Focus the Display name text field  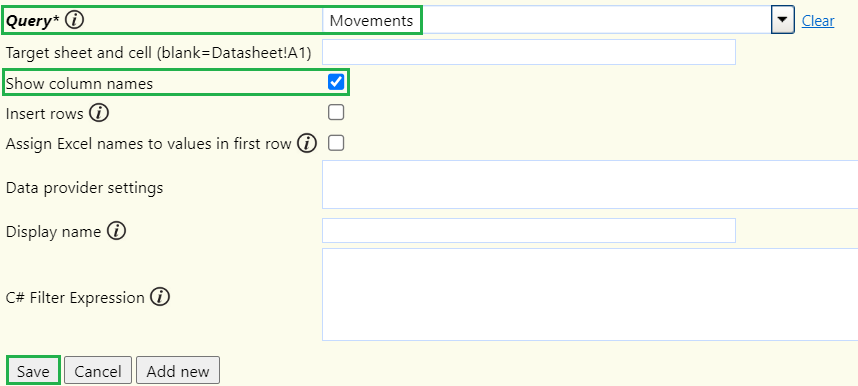pyautogui.click(x=529, y=231)
